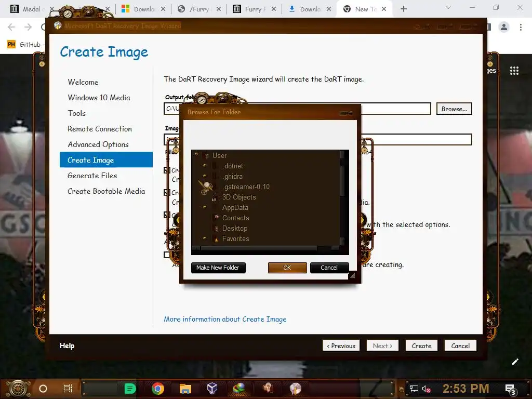Go back with Previous button

coord(341,345)
